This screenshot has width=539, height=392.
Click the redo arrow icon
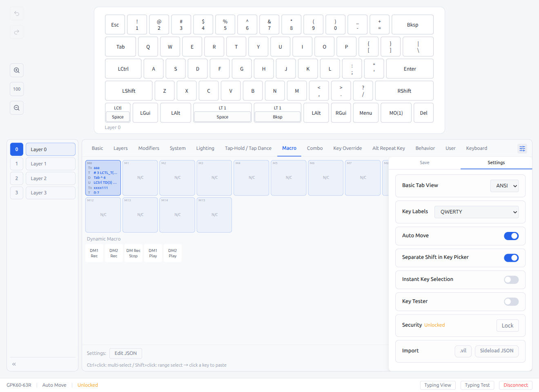pyautogui.click(x=16, y=32)
